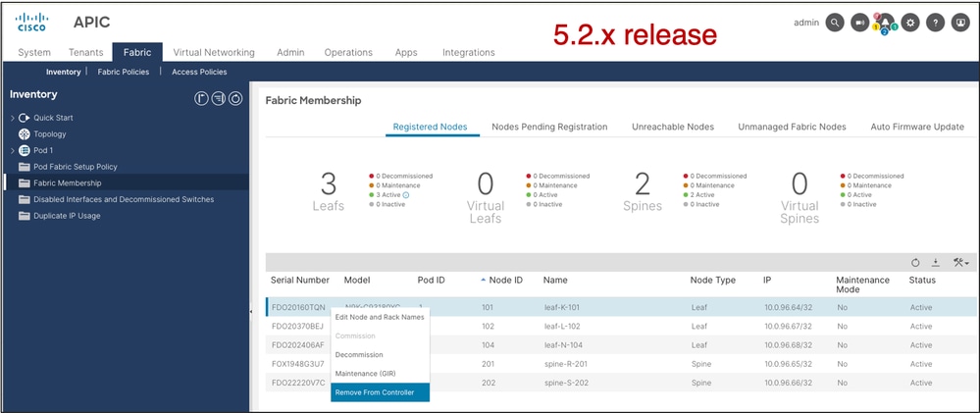The height and width of the screenshot is (413, 980).
Task: Click the user profile monitor icon
Action: click(960, 24)
